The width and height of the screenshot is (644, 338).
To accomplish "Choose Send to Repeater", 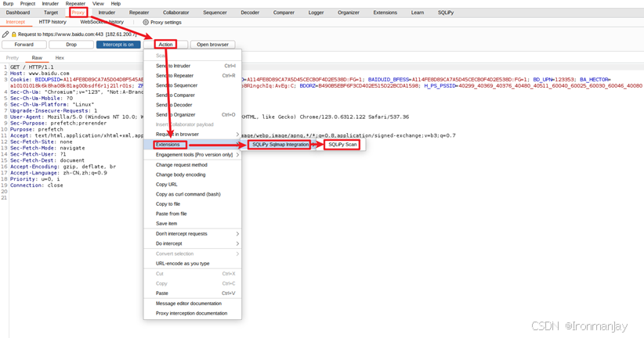I will click(192, 75).
